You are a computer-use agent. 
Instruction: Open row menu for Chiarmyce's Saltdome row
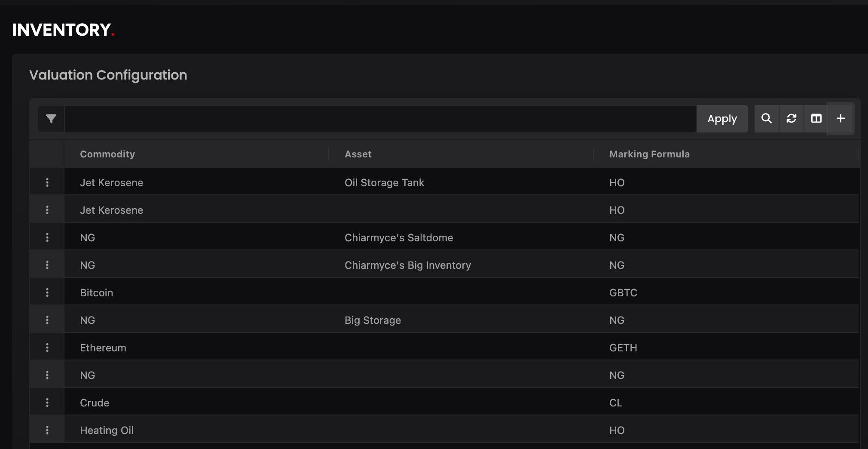47,238
